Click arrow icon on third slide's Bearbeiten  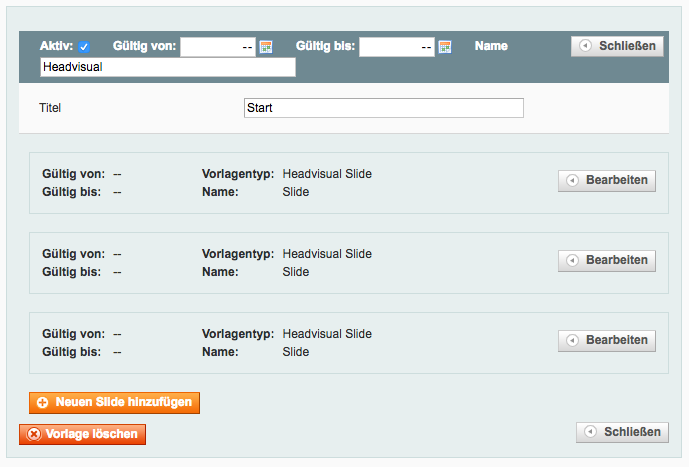coord(572,340)
